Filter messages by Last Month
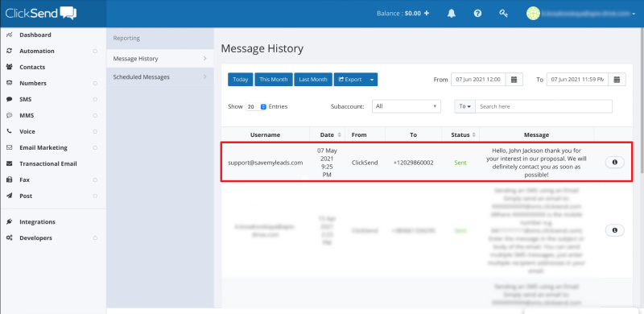Image resolution: width=644 pixels, height=314 pixels. (x=313, y=80)
